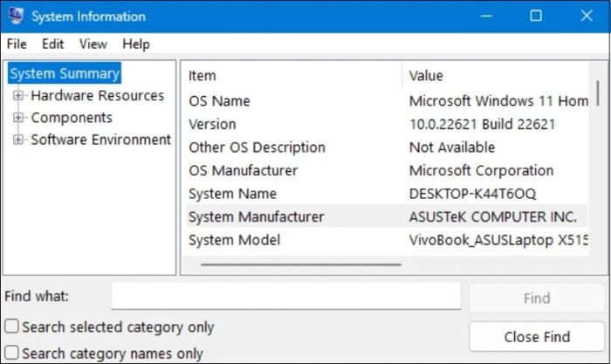
Task: Expand the Software Environment node
Action: 18,139
